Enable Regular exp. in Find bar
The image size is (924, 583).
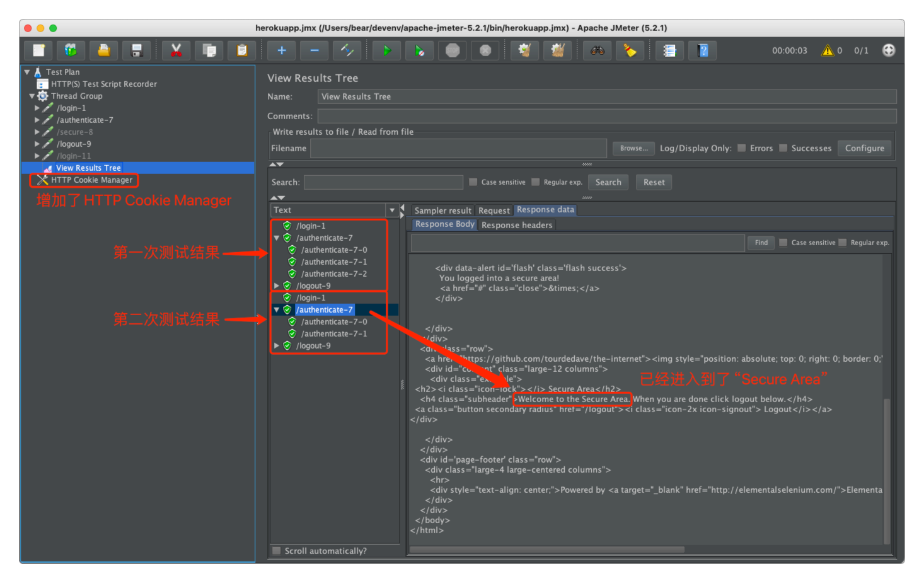tap(843, 243)
